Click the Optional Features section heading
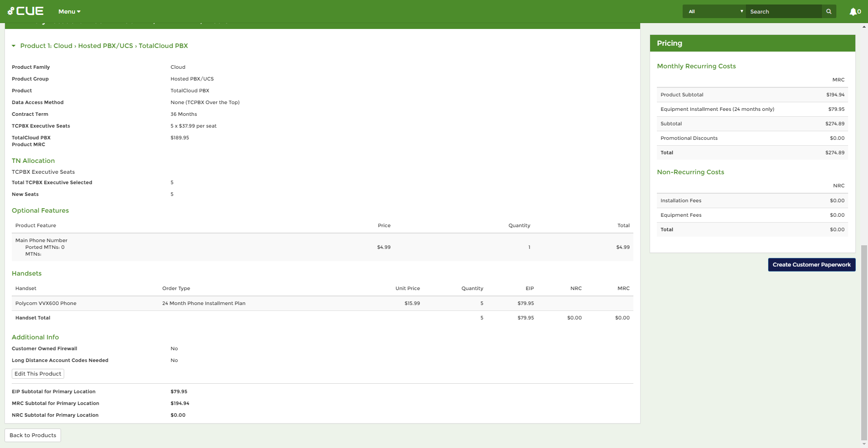 [40, 210]
